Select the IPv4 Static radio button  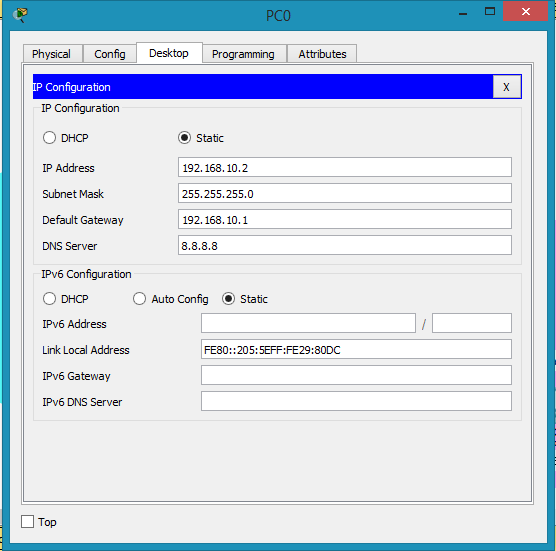click(x=184, y=138)
